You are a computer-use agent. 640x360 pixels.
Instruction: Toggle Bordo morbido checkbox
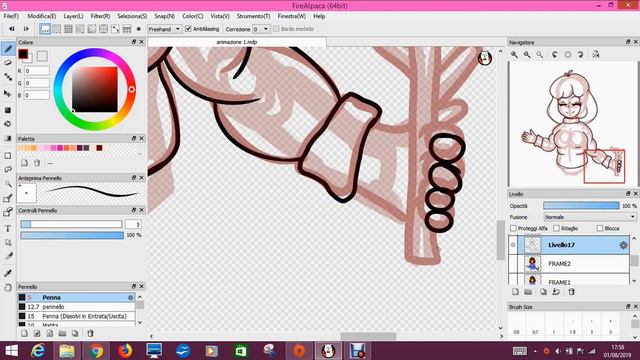(x=276, y=29)
